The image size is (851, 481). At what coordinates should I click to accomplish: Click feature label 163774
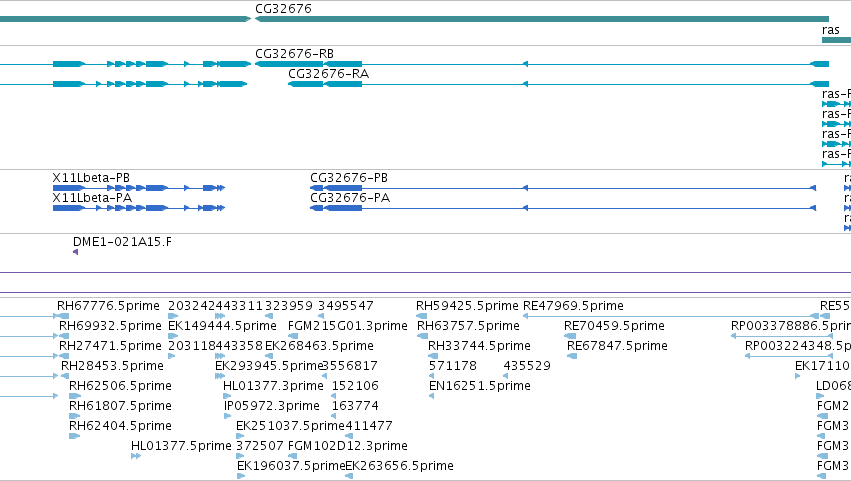tap(355, 407)
